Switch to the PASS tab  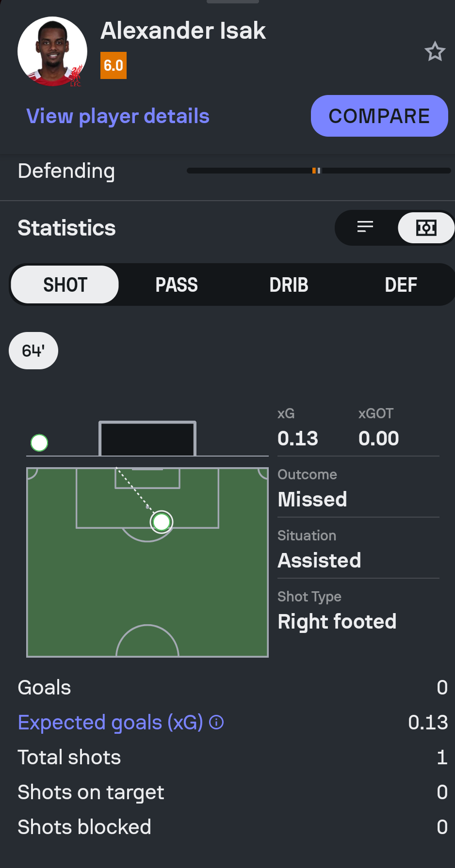177,285
